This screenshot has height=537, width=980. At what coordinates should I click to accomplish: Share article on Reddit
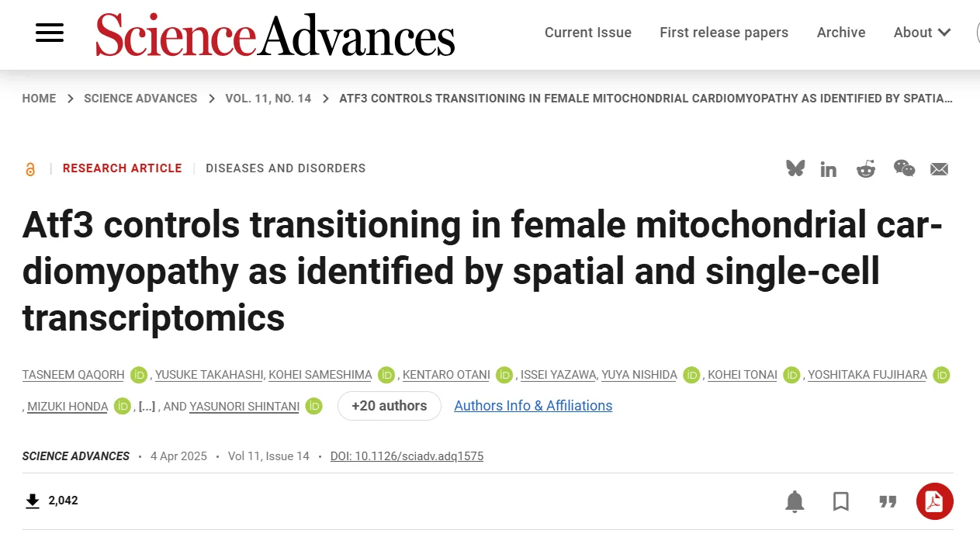tap(866, 168)
